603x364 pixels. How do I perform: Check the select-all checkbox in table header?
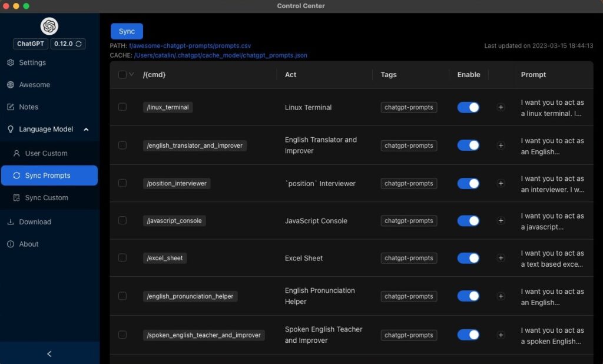(x=122, y=75)
